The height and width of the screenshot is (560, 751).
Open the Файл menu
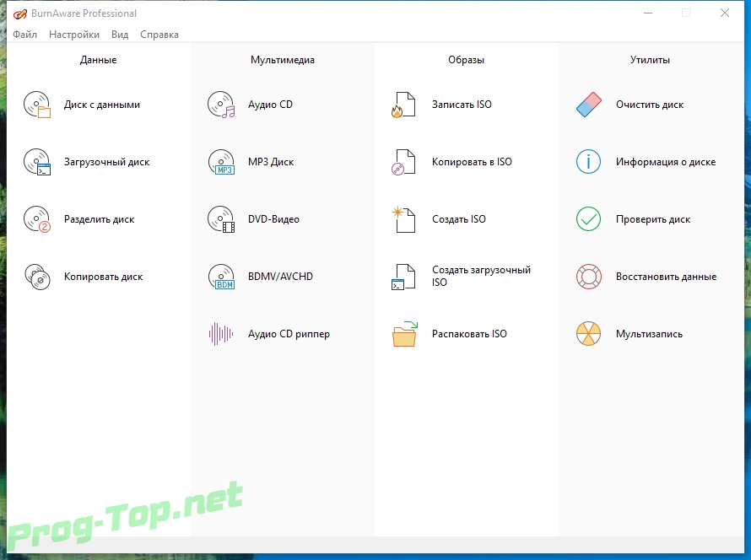tap(25, 35)
